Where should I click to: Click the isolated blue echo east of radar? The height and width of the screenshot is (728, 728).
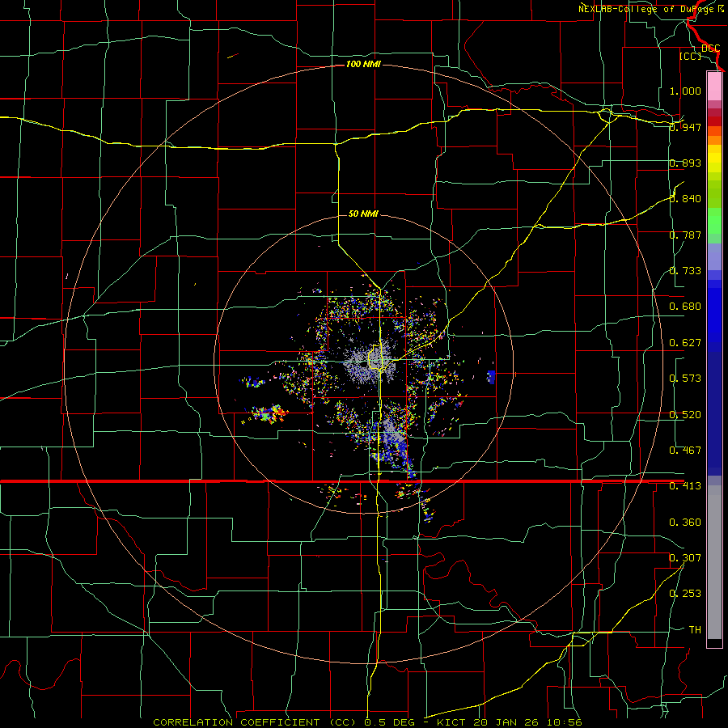(491, 376)
